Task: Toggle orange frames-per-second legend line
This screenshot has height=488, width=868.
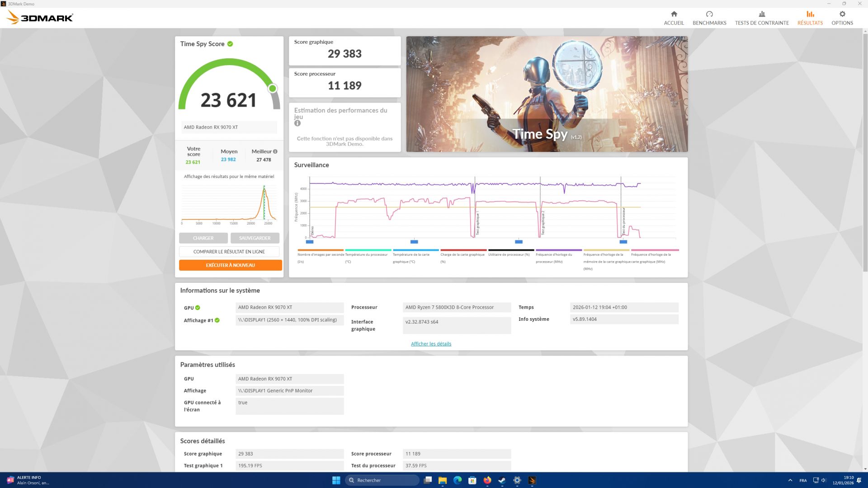Action: (x=320, y=250)
